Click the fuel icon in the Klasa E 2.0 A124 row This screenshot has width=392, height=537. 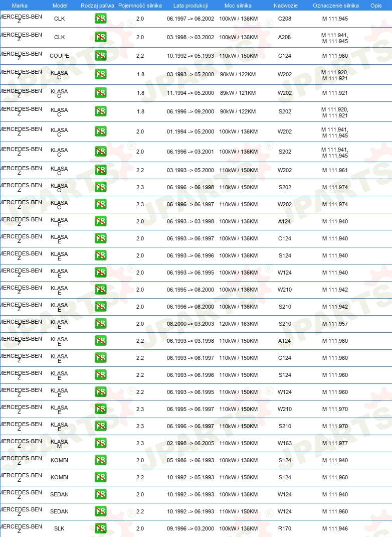101,221
